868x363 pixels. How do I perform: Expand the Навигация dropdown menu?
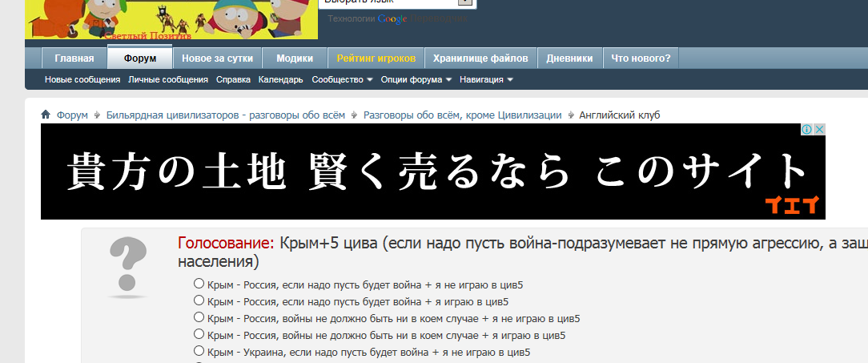click(486, 80)
